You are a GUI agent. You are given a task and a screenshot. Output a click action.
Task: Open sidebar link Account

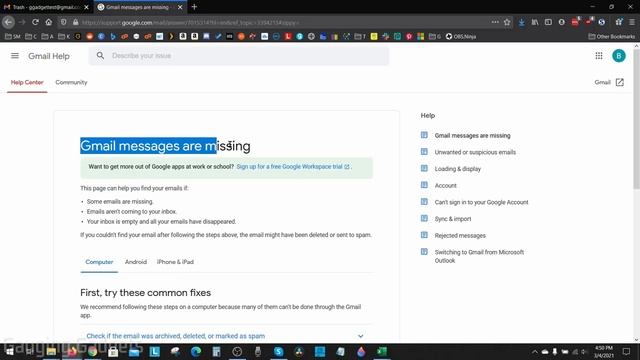[x=445, y=186]
